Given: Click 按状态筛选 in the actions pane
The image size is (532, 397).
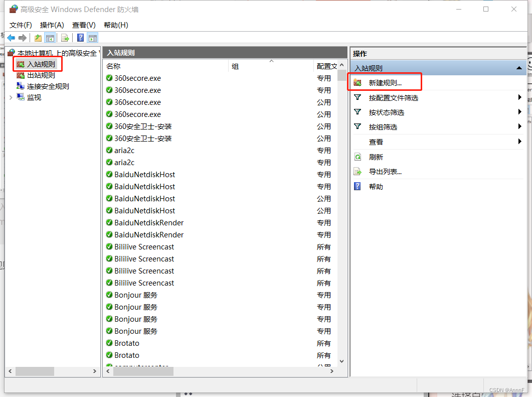Looking at the screenshot, I should coord(387,112).
